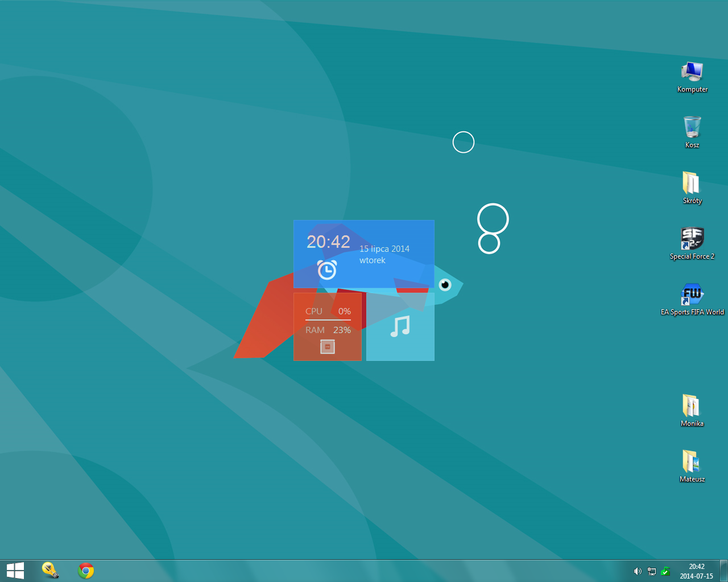This screenshot has width=728, height=582.
Task: Select the Skróty folder on desktop
Action: pos(692,188)
